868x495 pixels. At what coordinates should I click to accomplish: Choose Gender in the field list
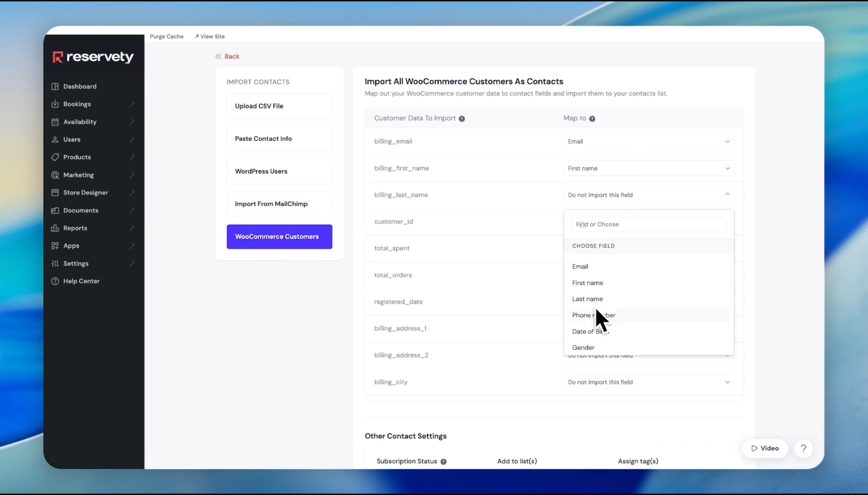pos(648,347)
